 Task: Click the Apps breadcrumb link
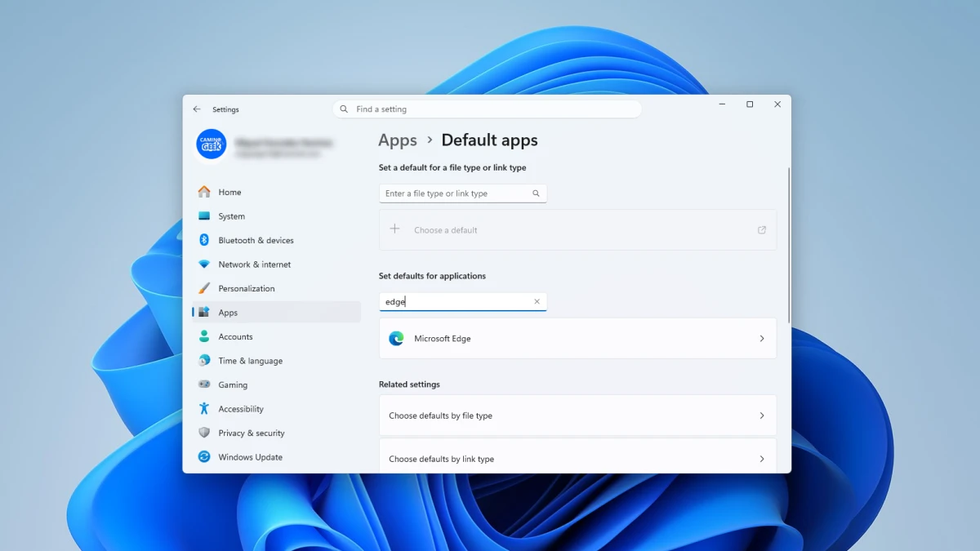[398, 140]
